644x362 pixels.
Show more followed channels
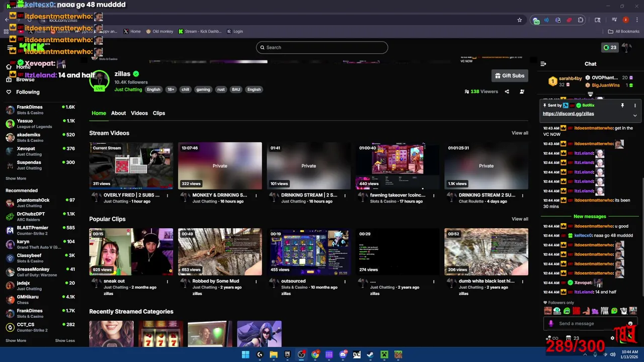pyautogui.click(x=16, y=178)
